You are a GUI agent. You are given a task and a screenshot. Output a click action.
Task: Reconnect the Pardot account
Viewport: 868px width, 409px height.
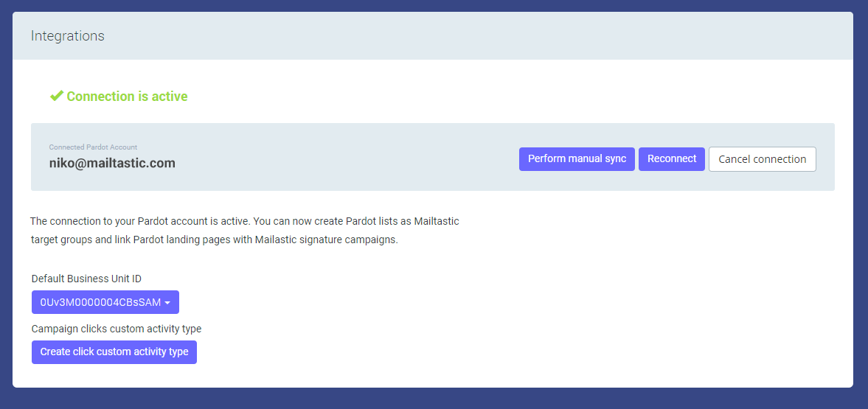(x=672, y=159)
